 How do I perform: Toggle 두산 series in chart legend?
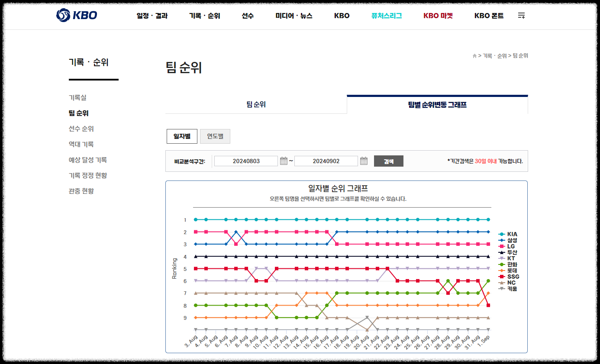tap(508, 252)
